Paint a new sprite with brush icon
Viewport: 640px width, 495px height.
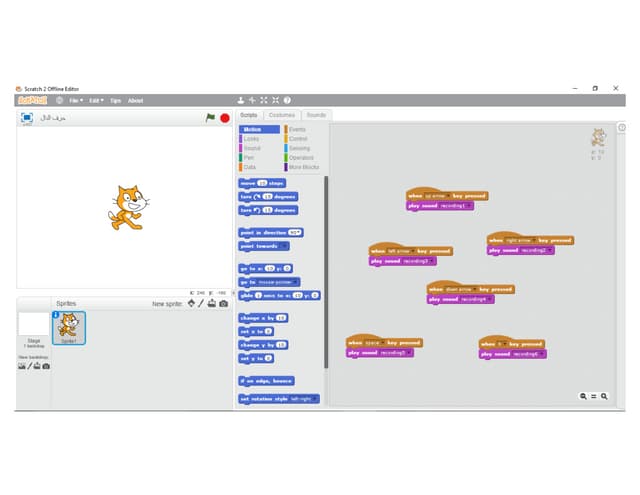pyautogui.click(x=200, y=303)
